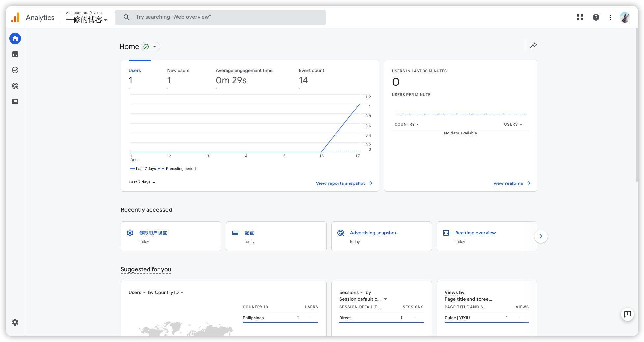The width and height of the screenshot is (644, 342).
Task: Expand the Home status dropdown arrow
Action: pos(155,47)
